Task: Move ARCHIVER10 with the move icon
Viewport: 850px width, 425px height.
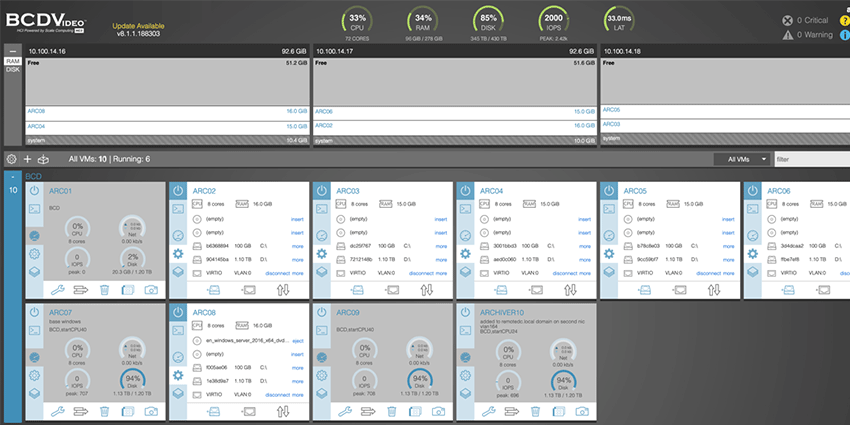Action: click(512, 412)
